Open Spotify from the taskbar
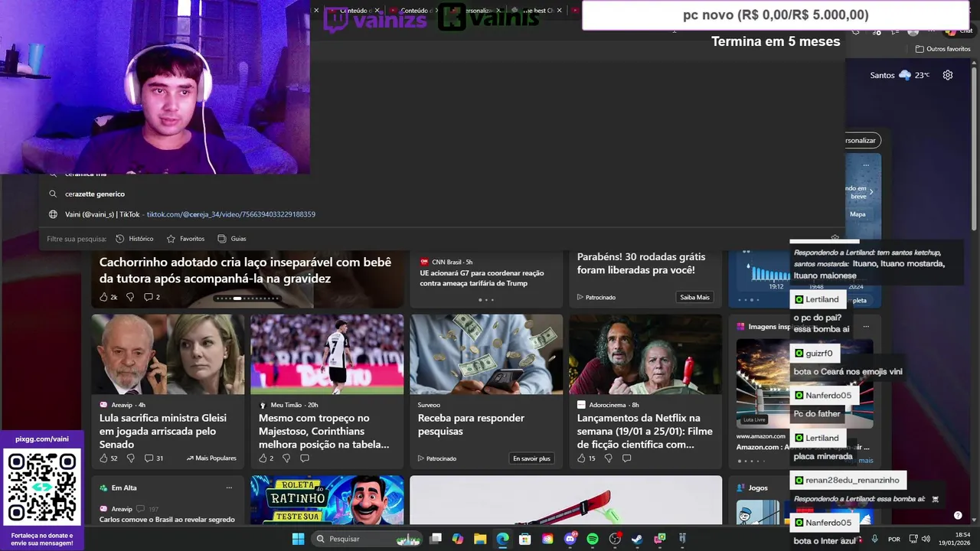 click(x=593, y=539)
